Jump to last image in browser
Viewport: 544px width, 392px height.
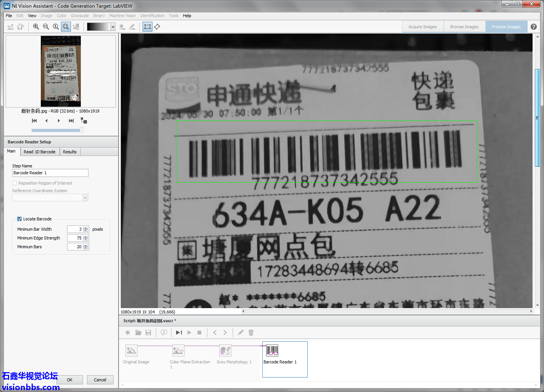tap(71, 121)
